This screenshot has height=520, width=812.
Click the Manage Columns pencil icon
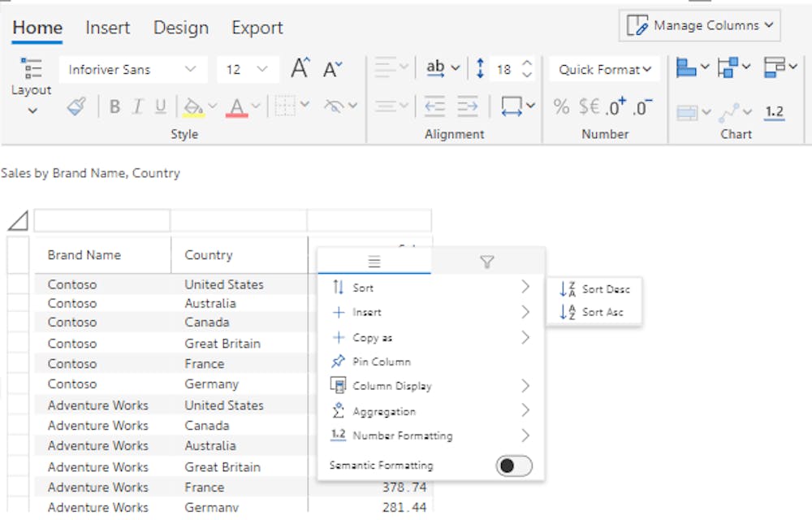[x=637, y=25]
